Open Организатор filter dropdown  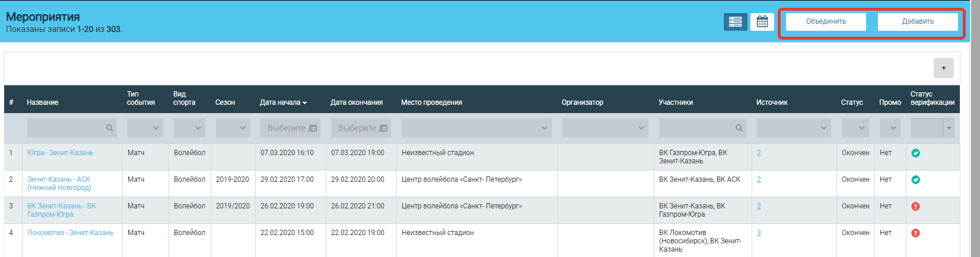point(605,128)
